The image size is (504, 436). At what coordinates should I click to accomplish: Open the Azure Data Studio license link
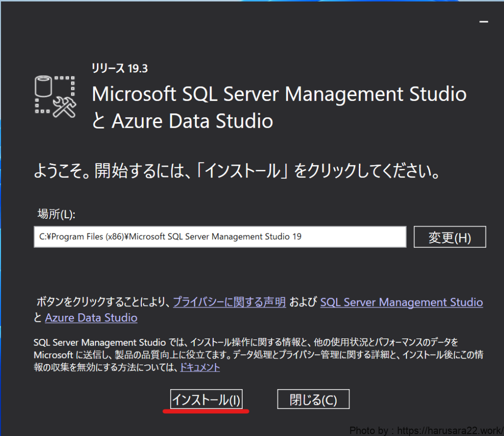click(91, 318)
